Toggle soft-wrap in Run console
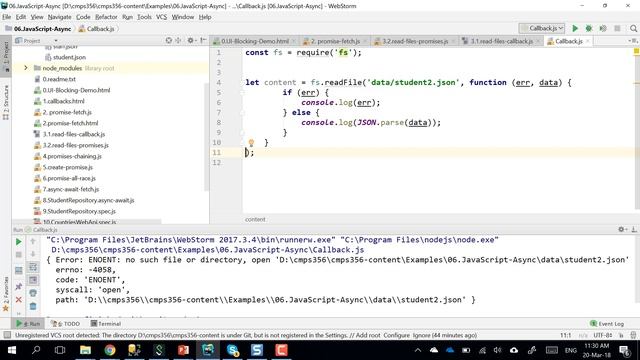 click(33, 267)
